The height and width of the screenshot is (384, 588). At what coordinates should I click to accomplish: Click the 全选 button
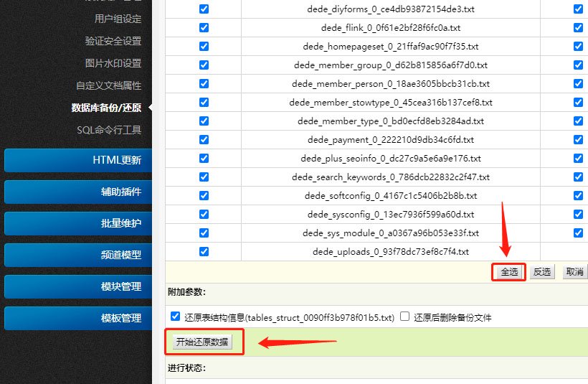coord(508,272)
